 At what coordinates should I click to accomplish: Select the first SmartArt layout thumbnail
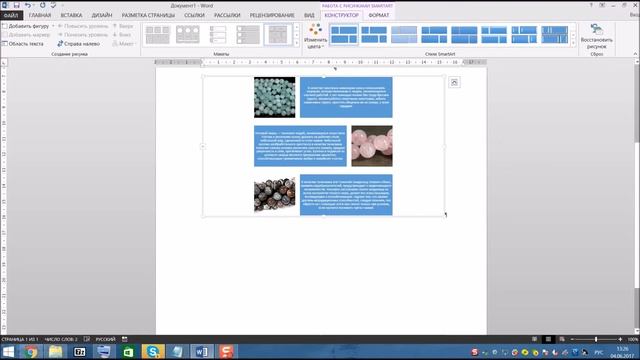point(158,34)
